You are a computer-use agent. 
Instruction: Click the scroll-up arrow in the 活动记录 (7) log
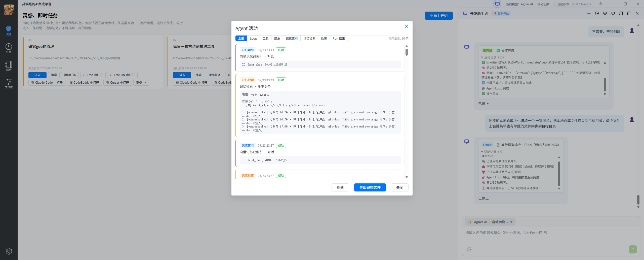click(x=559, y=157)
